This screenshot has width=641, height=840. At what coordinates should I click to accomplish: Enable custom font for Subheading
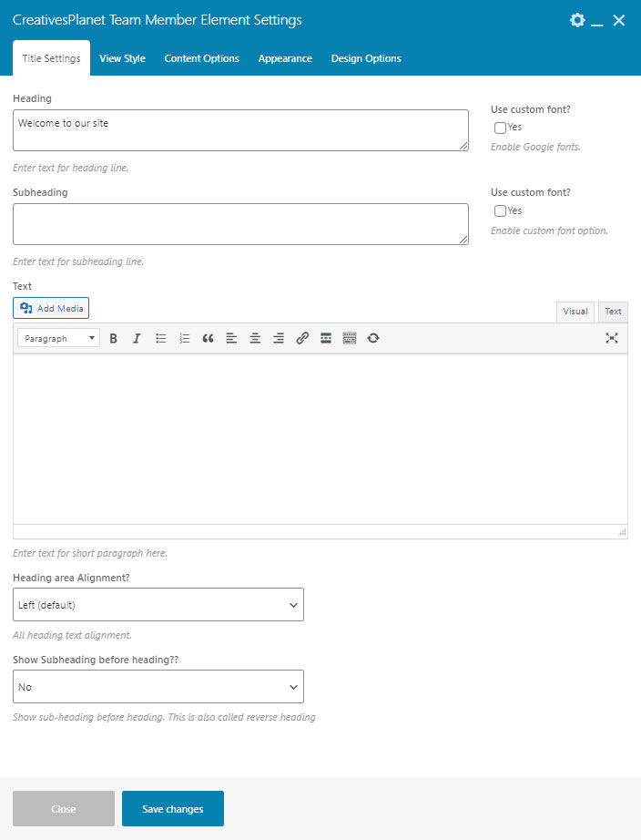tap(500, 211)
